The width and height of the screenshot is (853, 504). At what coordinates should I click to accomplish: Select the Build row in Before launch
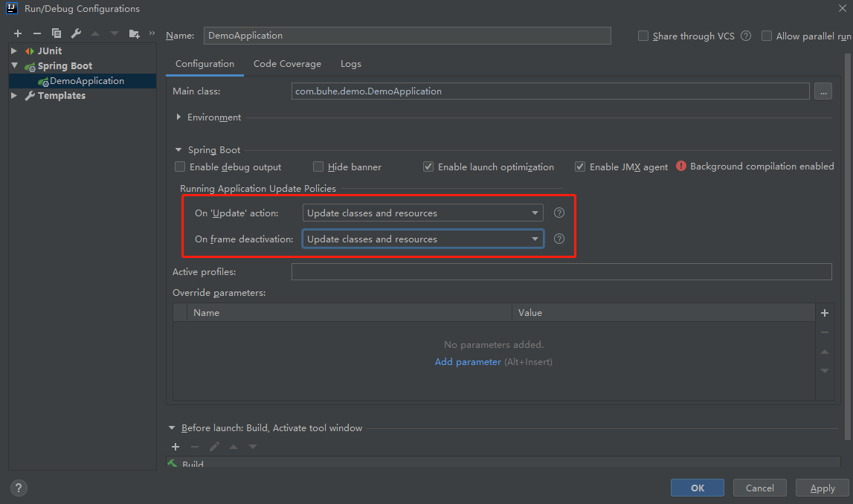click(x=503, y=462)
